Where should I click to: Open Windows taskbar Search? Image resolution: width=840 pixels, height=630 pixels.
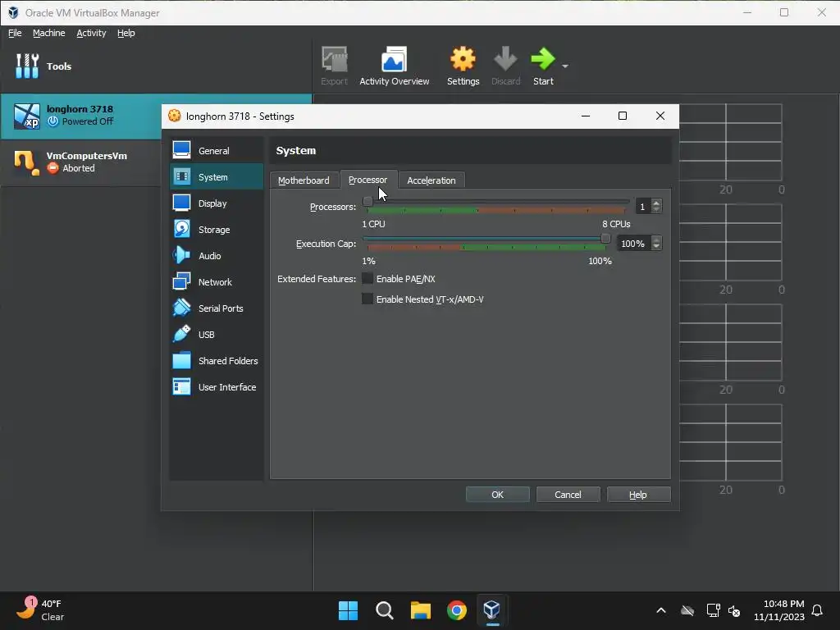pyautogui.click(x=384, y=610)
